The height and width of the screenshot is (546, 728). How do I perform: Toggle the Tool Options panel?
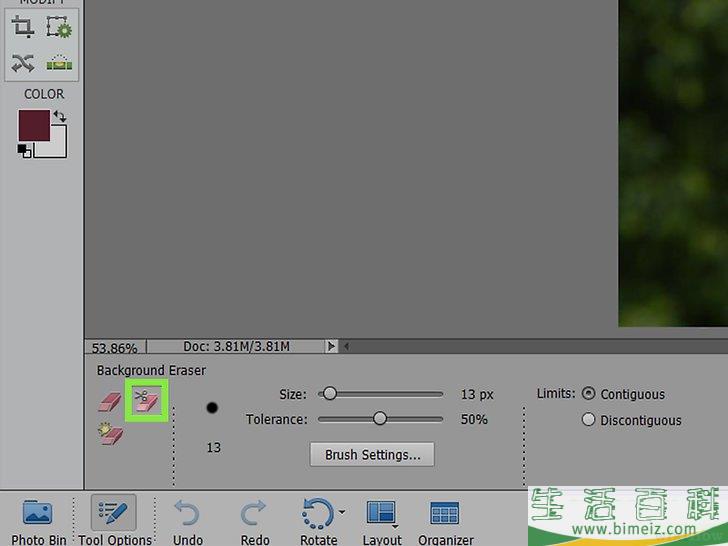coord(114,521)
